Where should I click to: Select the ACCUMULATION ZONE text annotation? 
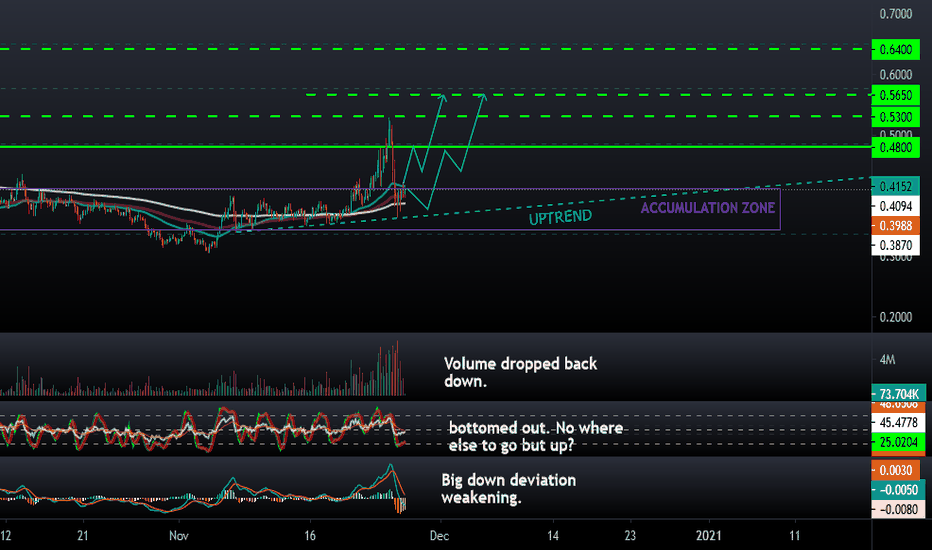708,208
